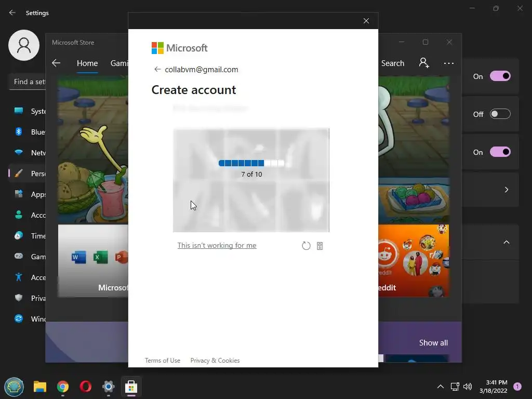Open Bluetooth in Settings sidebar
532x399 pixels.
click(27, 131)
